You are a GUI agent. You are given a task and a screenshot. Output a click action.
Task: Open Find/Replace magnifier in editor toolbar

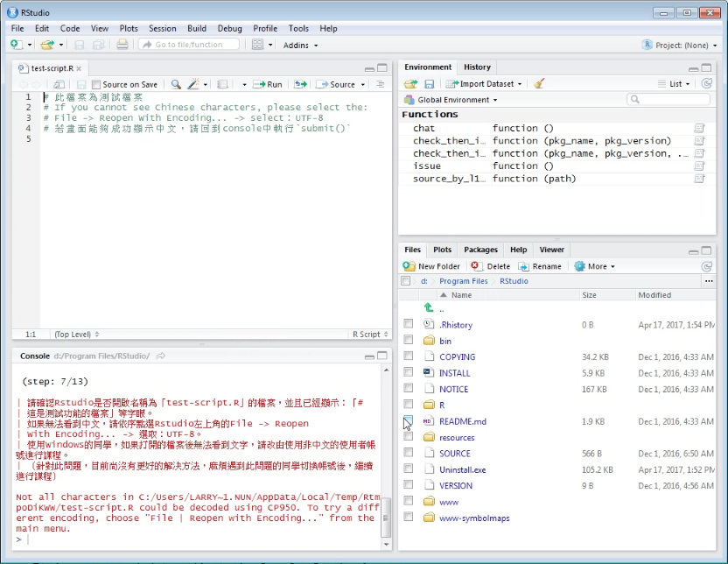point(176,84)
